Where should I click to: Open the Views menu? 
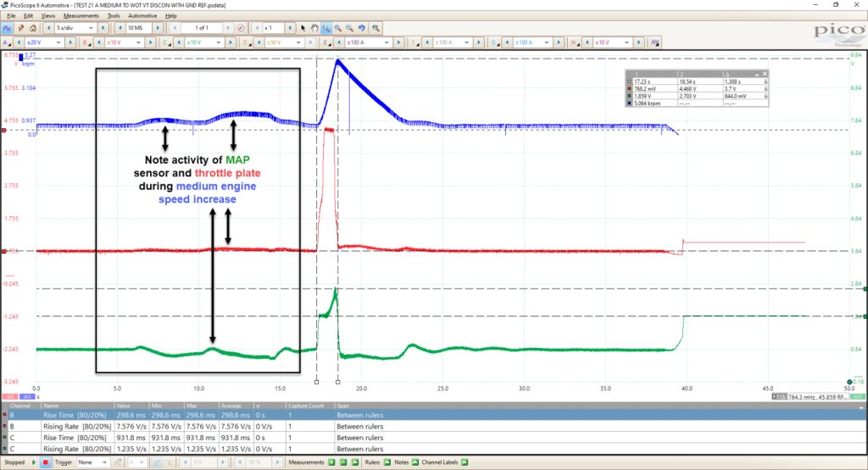(x=48, y=15)
